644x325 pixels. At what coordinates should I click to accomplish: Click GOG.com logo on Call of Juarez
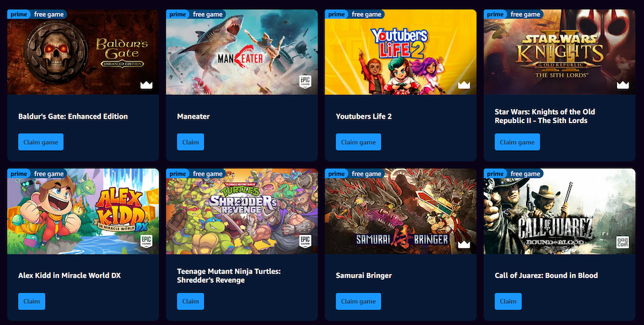[623, 242]
